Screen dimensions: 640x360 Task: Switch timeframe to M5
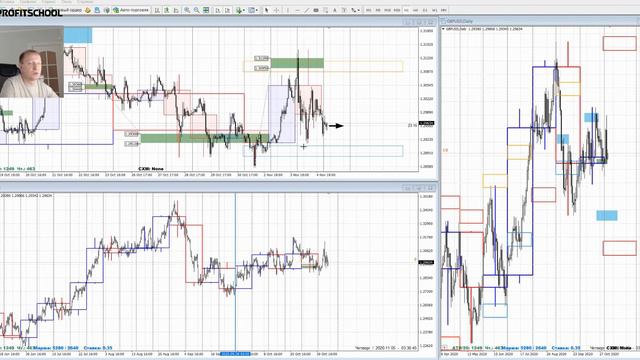click(378, 10)
